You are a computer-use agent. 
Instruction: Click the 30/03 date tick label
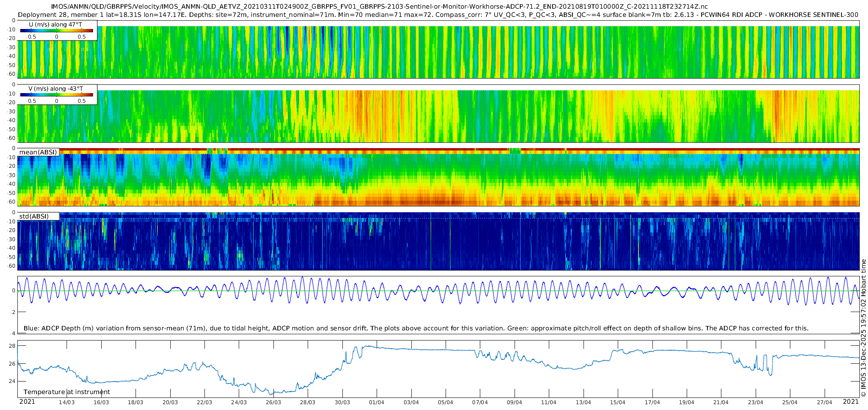click(x=342, y=402)
